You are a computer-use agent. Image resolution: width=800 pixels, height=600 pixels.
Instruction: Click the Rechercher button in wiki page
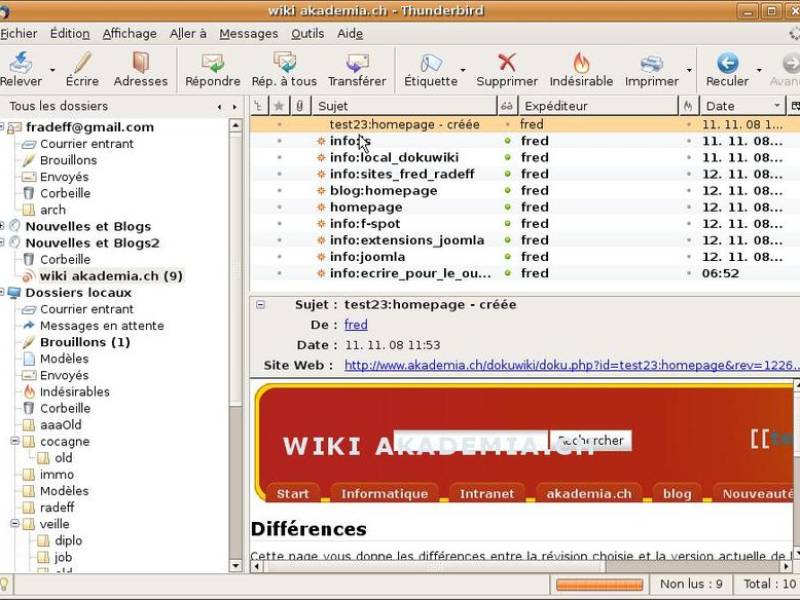click(590, 440)
